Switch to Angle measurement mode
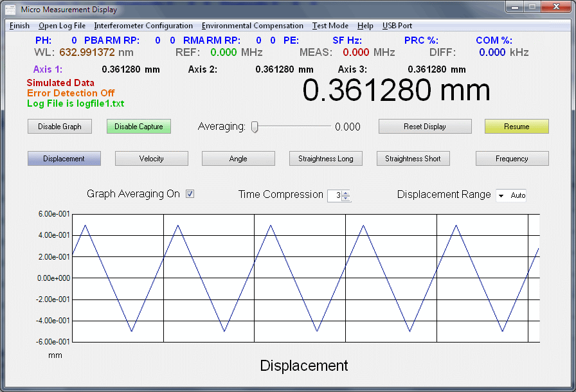 [x=238, y=159]
